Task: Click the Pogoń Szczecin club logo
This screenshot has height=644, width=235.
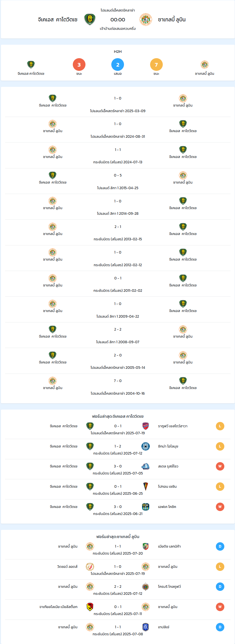Action: click(146, 486)
